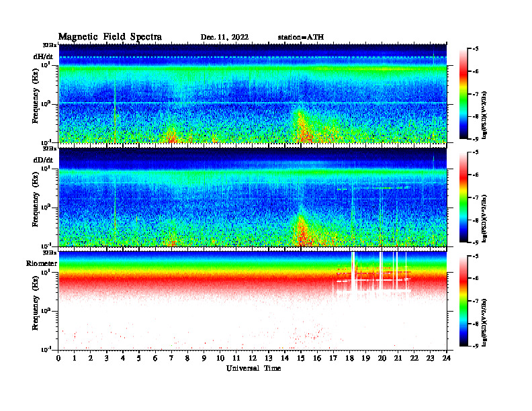Click the "Riometer" panel label
Viewport: 532px width, 411px height.
[42, 263]
